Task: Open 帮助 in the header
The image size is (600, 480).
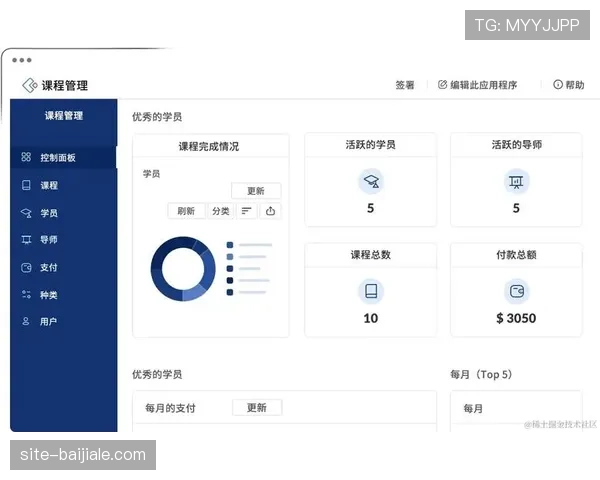Action: [575, 85]
